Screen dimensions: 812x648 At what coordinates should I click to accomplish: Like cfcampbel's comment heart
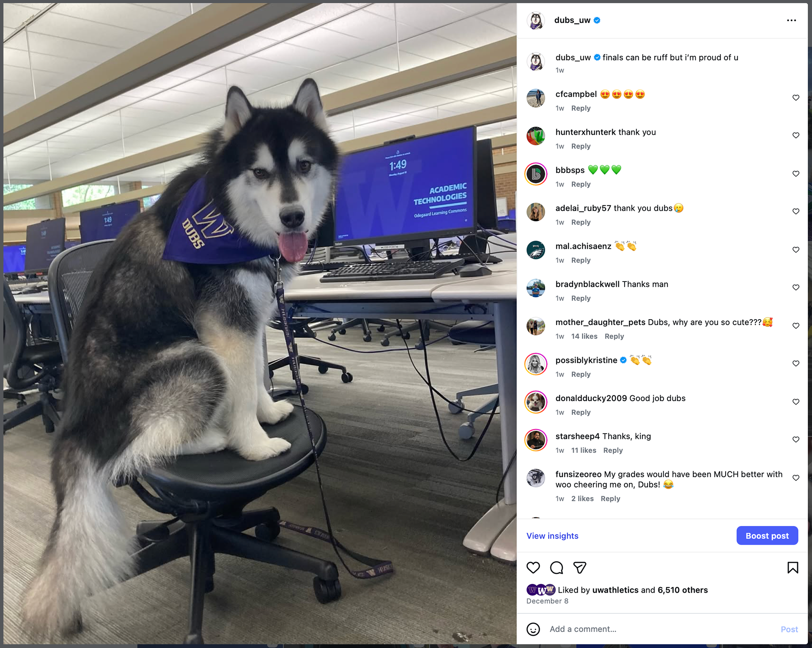(796, 98)
